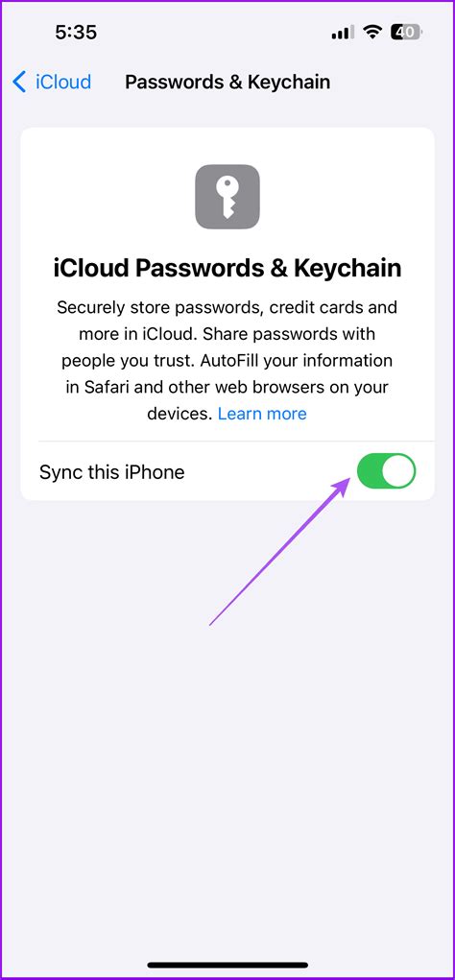Turn off Sync this iPhone switch
The width and height of the screenshot is (455, 980).
pos(386,471)
